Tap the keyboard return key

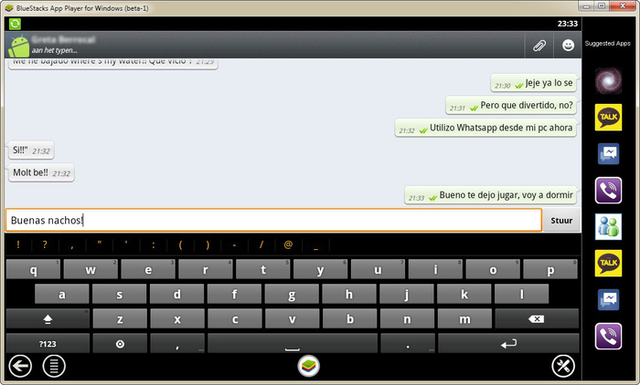[x=509, y=344]
